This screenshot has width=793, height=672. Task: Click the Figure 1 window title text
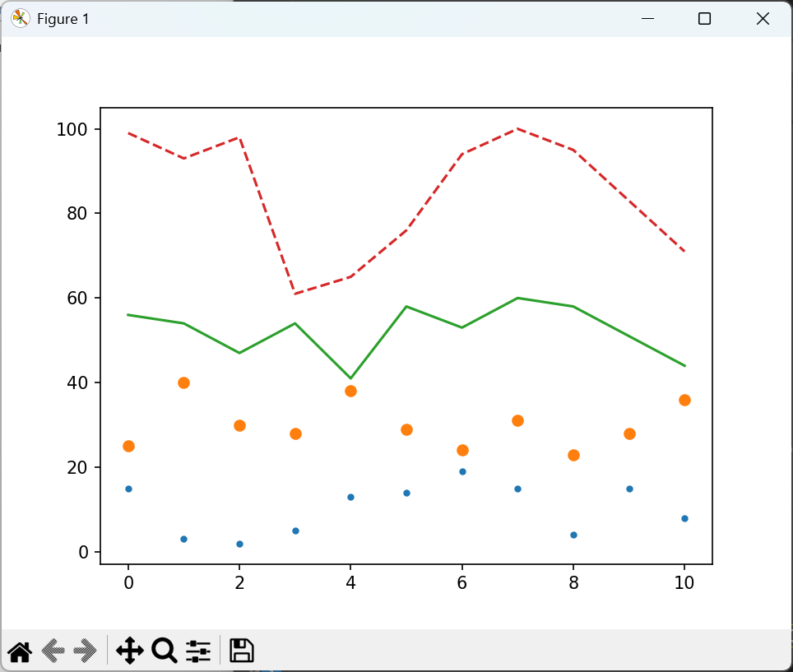click(63, 19)
